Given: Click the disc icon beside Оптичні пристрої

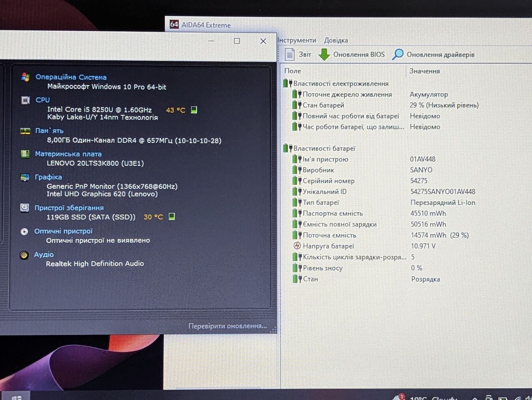Looking at the screenshot, I should [x=25, y=231].
